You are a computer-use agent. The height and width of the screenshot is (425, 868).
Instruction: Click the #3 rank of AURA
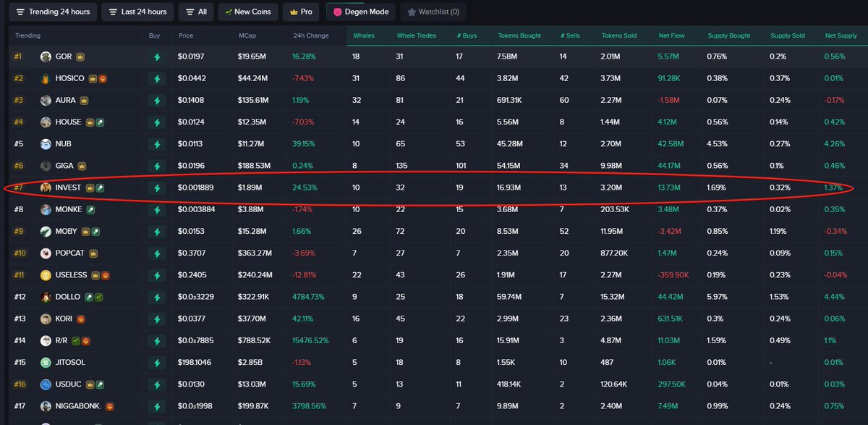(19, 101)
